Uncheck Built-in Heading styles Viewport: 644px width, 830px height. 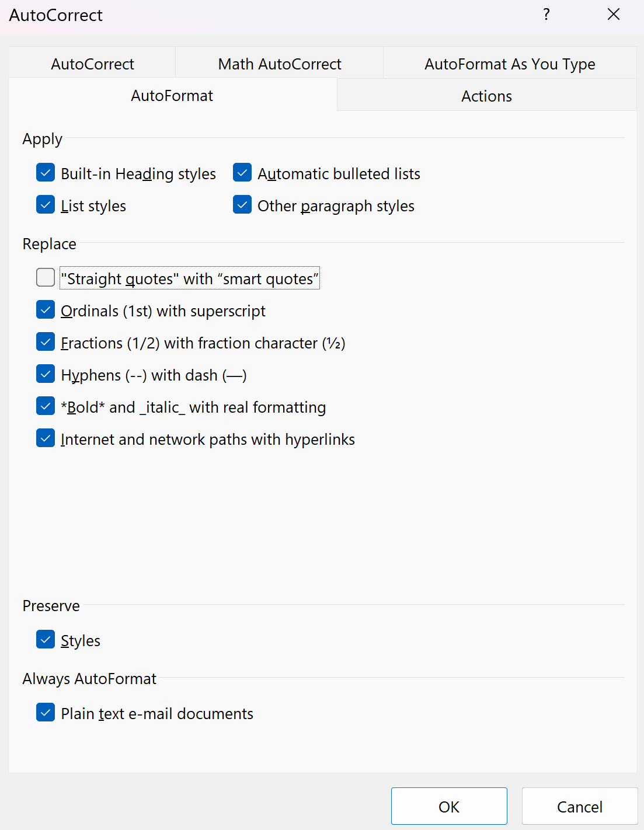pos(46,173)
